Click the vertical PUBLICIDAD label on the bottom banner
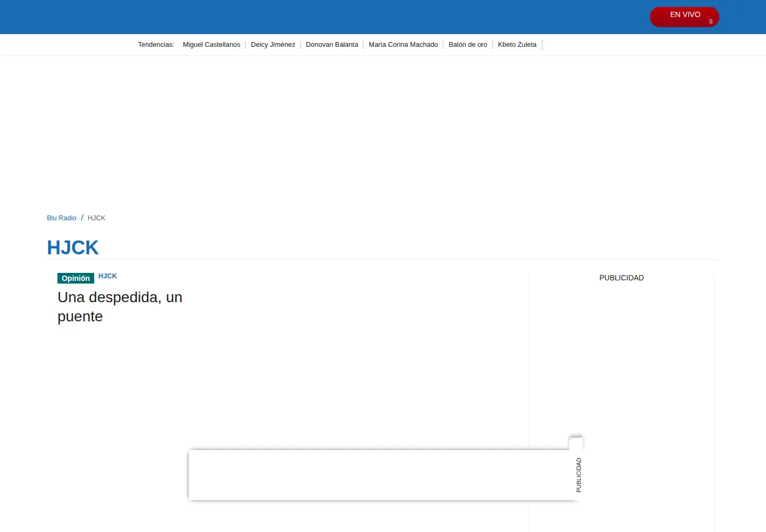This screenshot has height=532, width=766. [x=579, y=475]
